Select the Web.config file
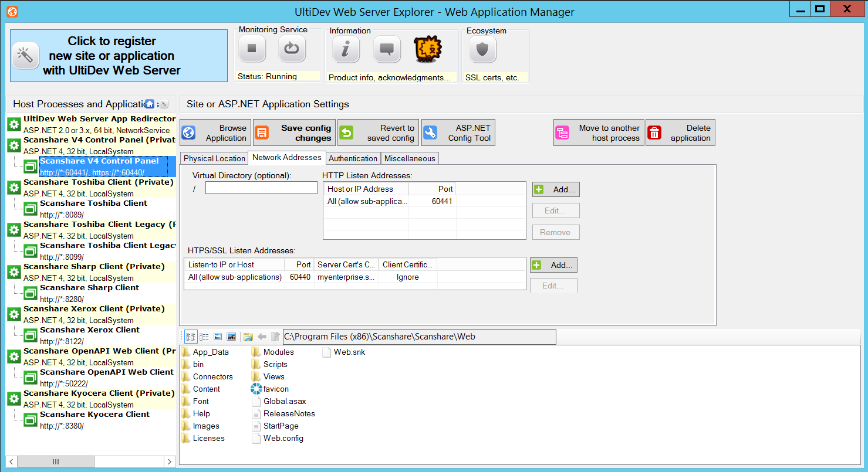 click(278, 438)
